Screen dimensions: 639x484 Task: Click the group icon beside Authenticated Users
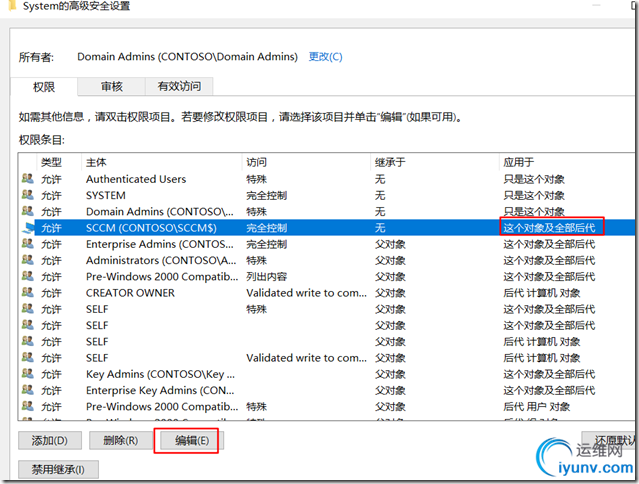[28, 178]
